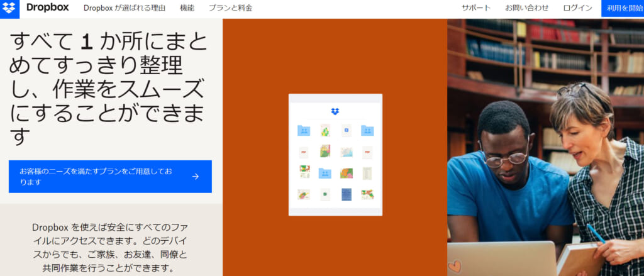Open the サポート link
Image resolution: width=644 pixels, height=276 pixels.
[x=476, y=8]
